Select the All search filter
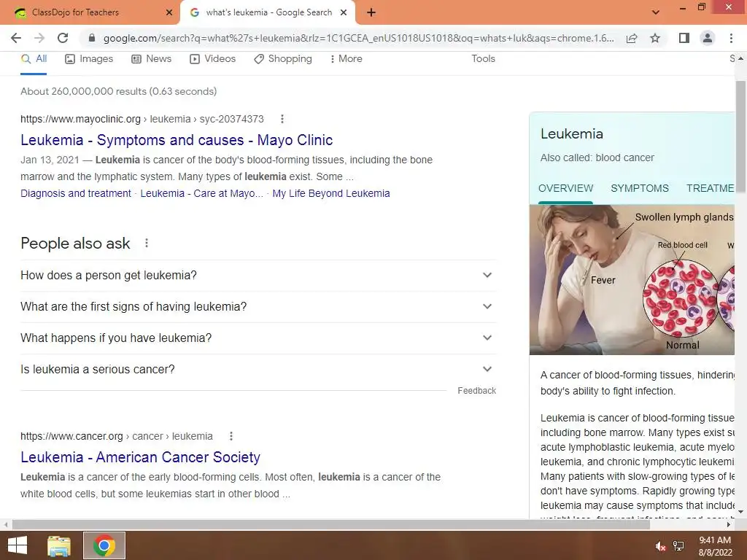Image resolution: width=747 pixels, height=560 pixels. pos(34,58)
